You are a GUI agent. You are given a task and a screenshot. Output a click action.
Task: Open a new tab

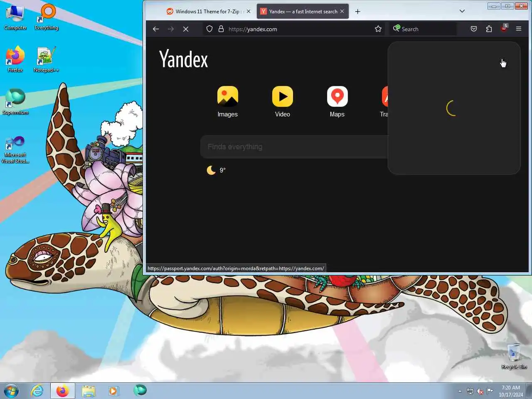[x=357, y=12]
